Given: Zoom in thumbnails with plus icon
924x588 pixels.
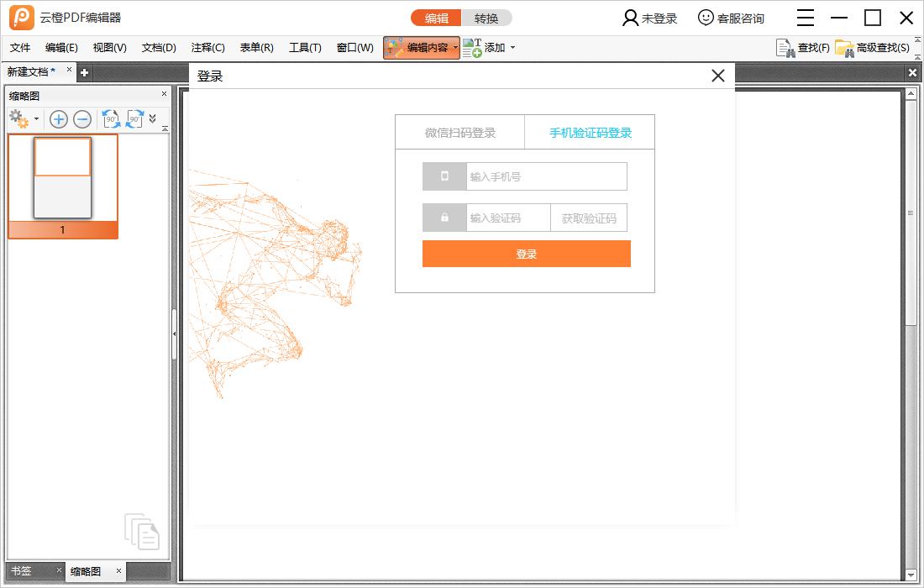Looking at the screenshot, I should click(58, 119).
